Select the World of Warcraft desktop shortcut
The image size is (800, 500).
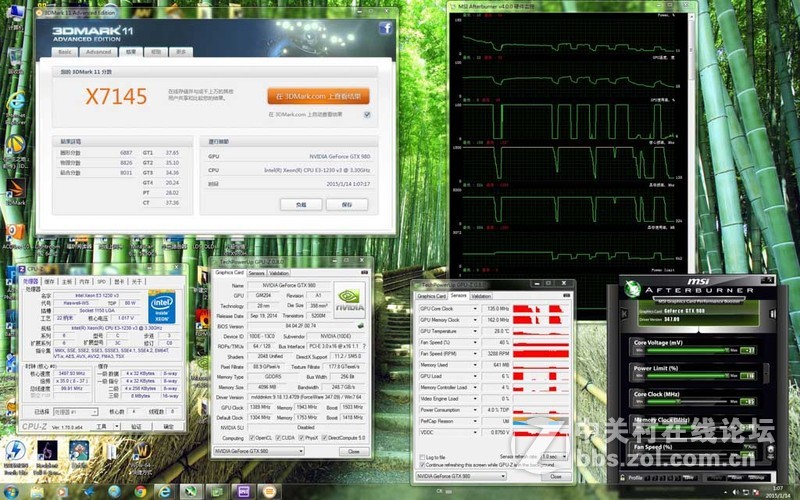tap(142, 457)
